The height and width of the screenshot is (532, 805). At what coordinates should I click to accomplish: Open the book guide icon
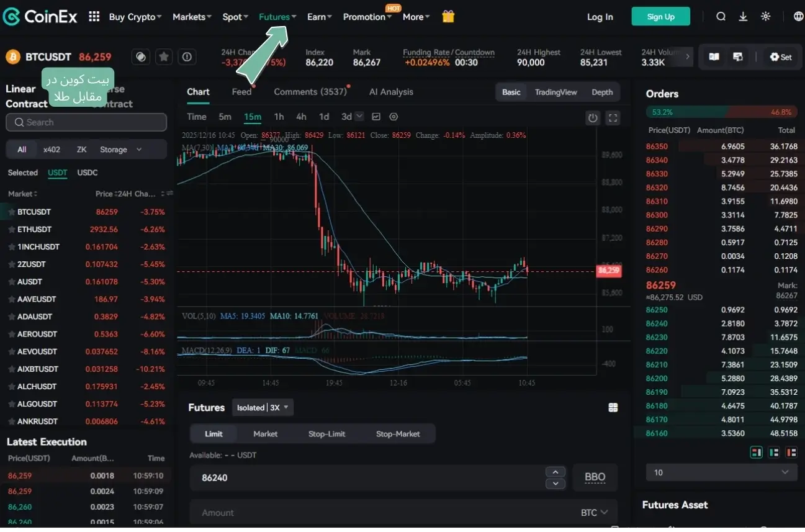click(x=714, y=57)
